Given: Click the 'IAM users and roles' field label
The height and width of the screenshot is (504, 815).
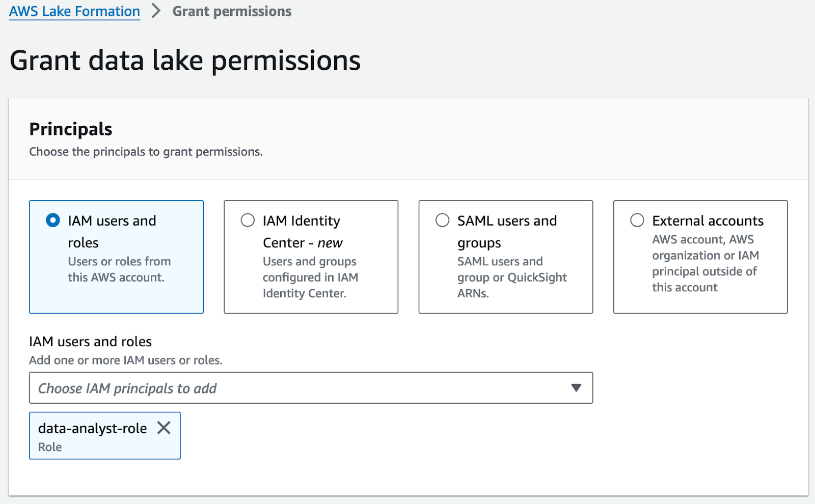Looking at the screenshot, I should click(x=90, y=341).
